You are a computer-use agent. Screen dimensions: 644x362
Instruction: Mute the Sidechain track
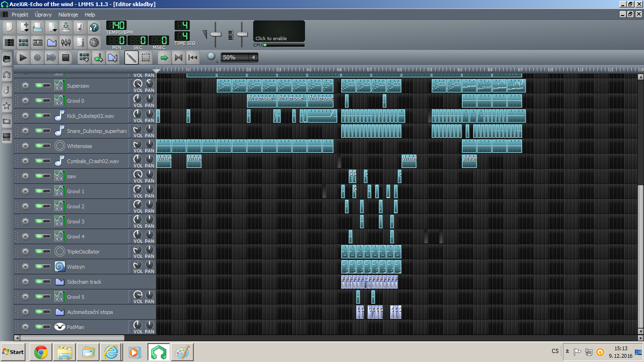tap(39, 282)
